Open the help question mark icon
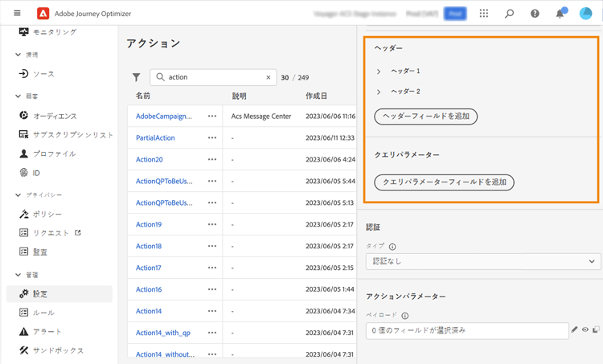This screenshot has height=364, width=603. pyautogui.click(x=535, y=14)
